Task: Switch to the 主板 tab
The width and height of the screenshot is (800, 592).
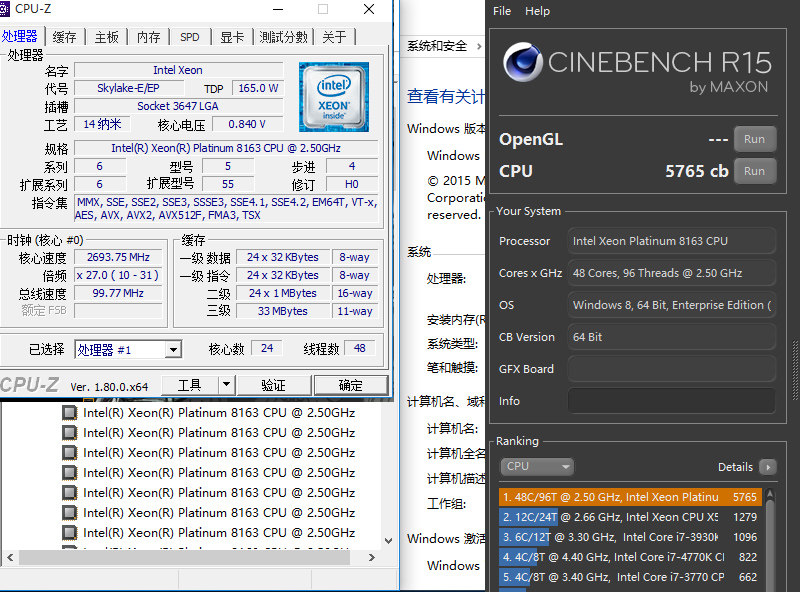Action: click(x=106, y=37)
